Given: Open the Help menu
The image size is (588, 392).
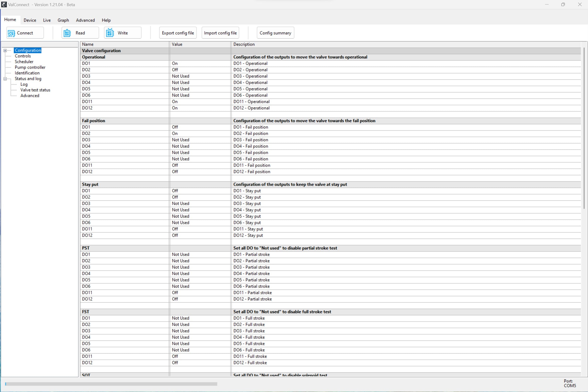Looking at the screenshot, I should (x=106, y=20).
